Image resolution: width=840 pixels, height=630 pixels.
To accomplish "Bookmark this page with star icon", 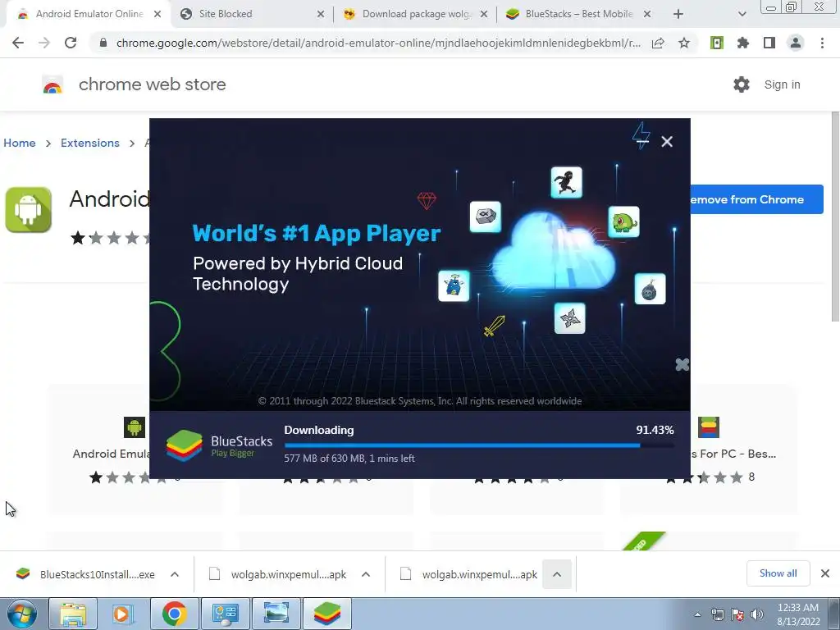I will coord(684,43).
